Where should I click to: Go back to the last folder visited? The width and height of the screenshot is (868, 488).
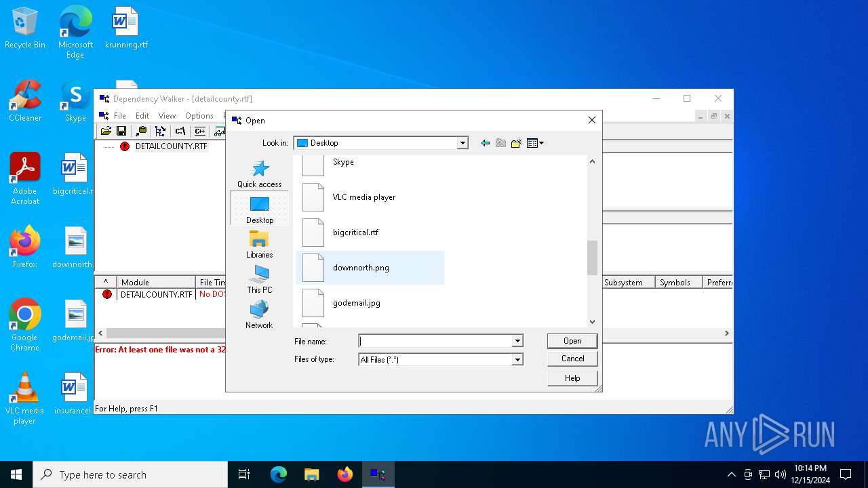click(485, 143)
